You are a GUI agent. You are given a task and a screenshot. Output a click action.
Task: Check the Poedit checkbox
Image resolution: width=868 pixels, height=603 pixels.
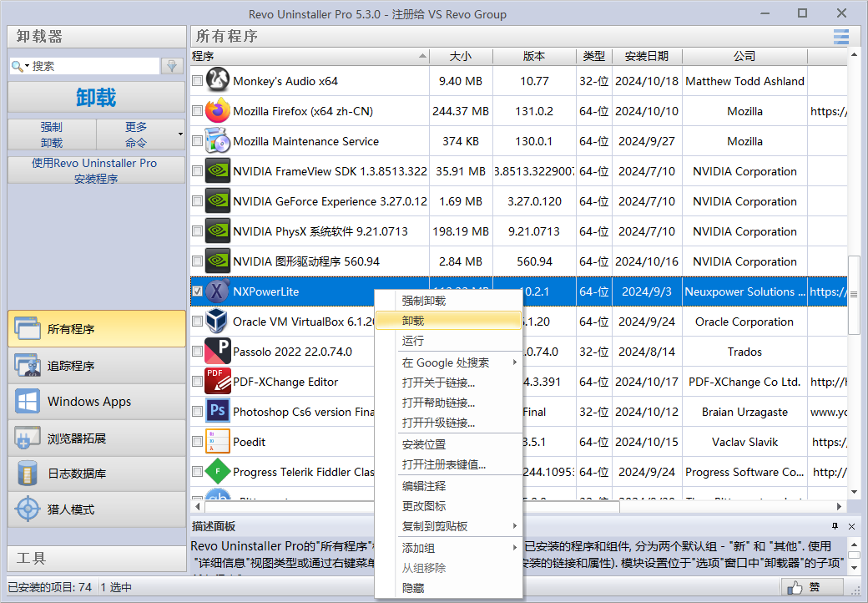click(197, 441)
